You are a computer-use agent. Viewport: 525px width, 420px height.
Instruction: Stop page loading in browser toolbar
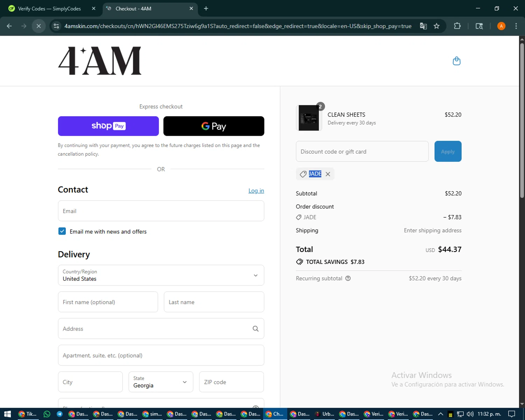(x=39, y=26)
